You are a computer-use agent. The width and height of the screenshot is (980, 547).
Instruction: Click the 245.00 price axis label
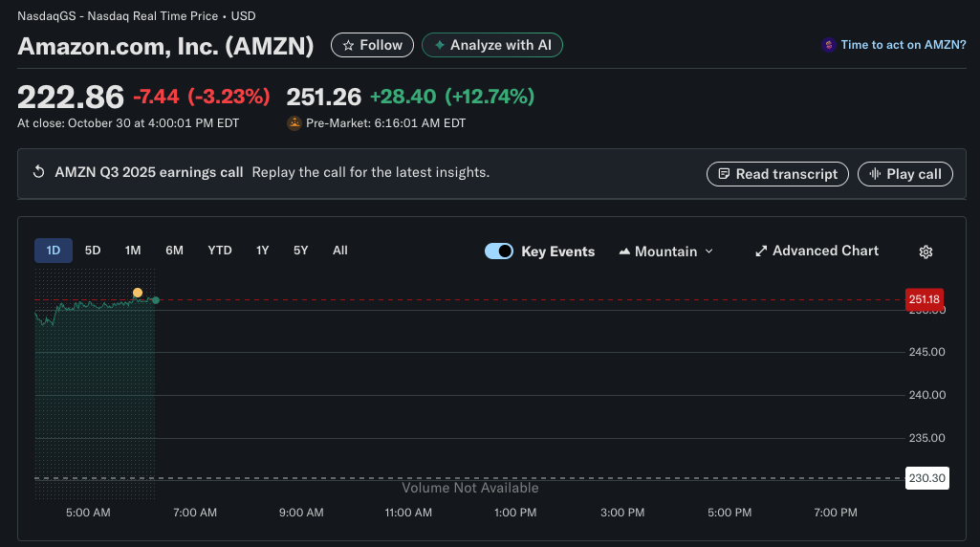[926, 352]
